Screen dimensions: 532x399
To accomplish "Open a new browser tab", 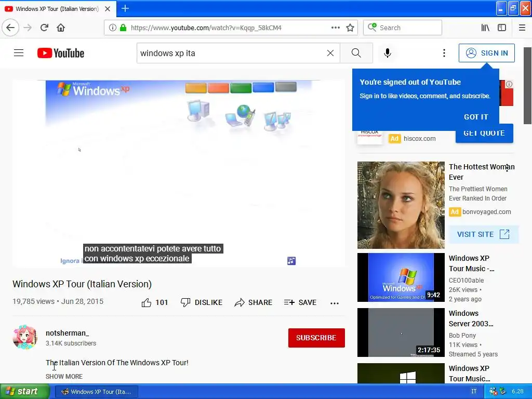I will [125, 8].
